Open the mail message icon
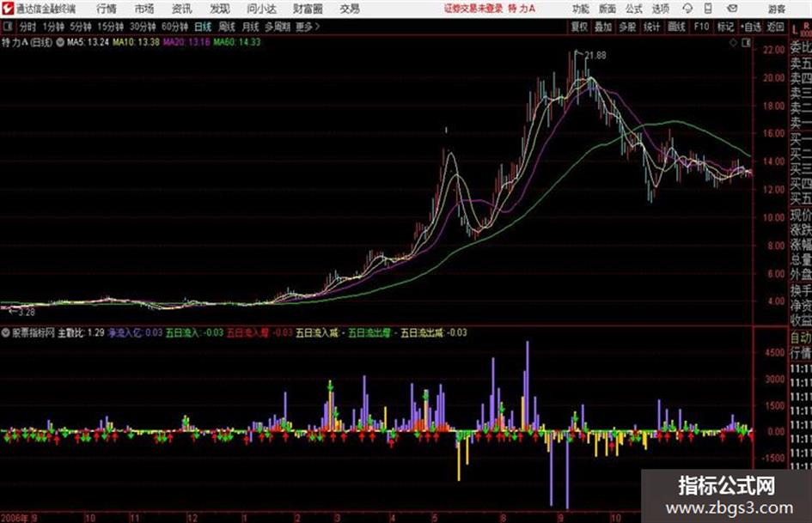This screenshot has width=812, height=523. tap(732, 9)
